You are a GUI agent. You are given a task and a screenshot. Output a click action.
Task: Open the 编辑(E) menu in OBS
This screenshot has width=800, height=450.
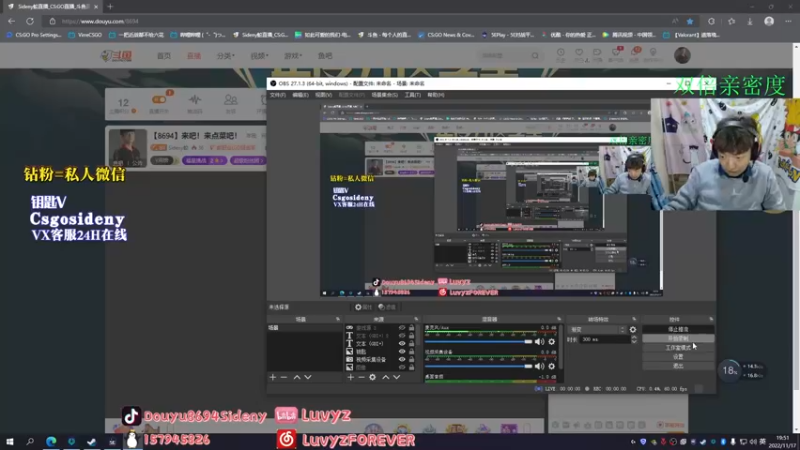(x=300, y=95)
